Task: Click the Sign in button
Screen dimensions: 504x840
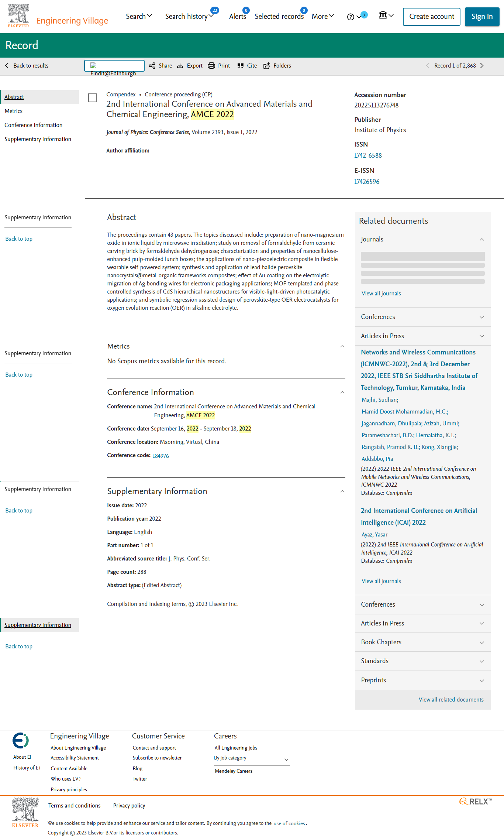Action: pyautogui.click(x=482, y=17)
